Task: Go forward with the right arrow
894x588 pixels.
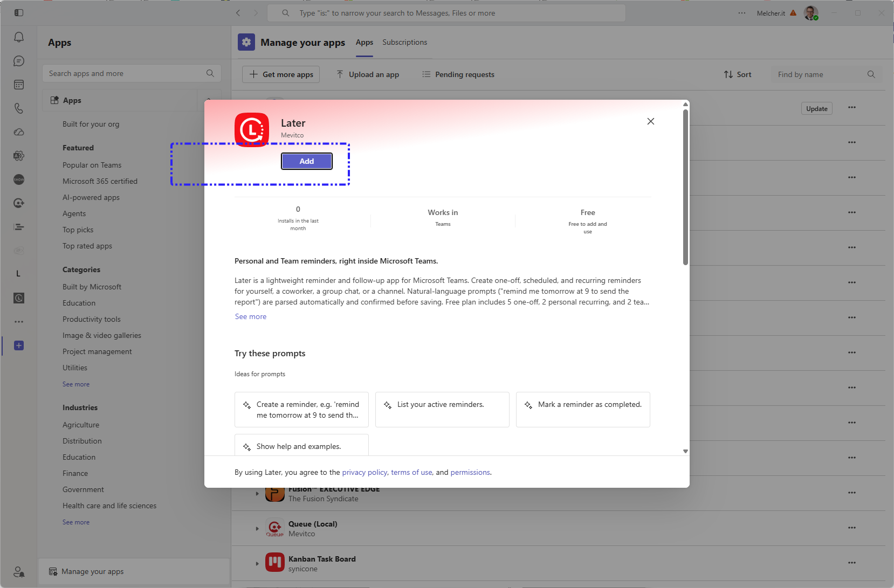Action: pos(256,13)
